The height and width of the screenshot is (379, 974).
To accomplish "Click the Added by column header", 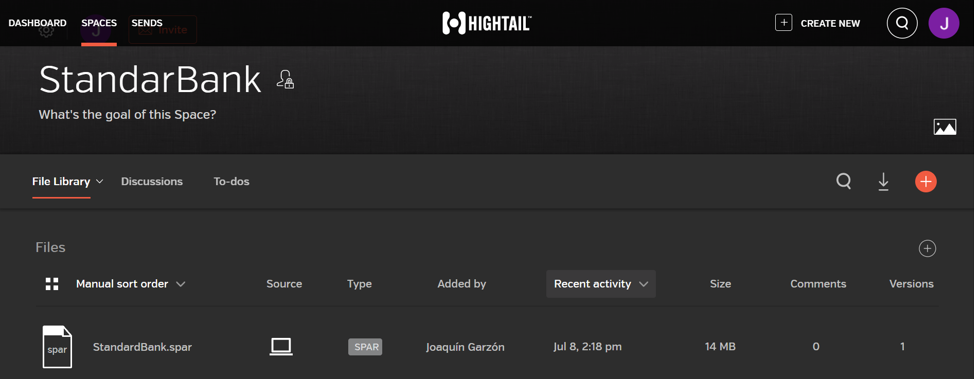I will tap(462, 284).
